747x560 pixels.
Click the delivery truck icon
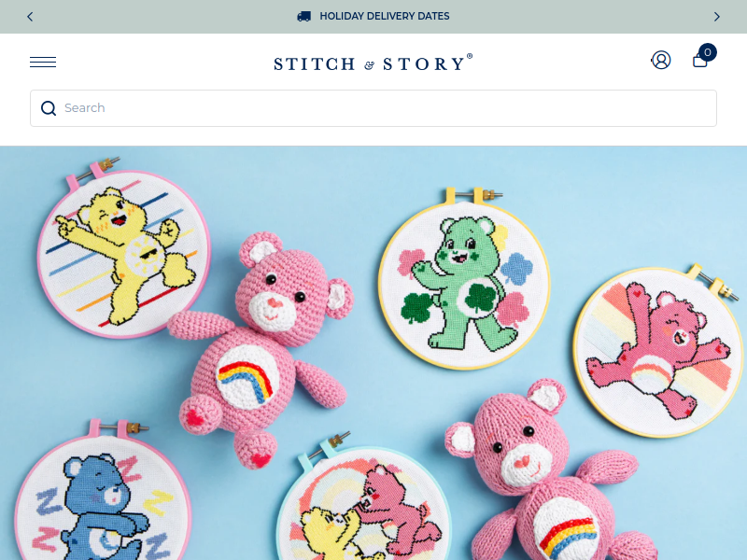tap(304, 16)
